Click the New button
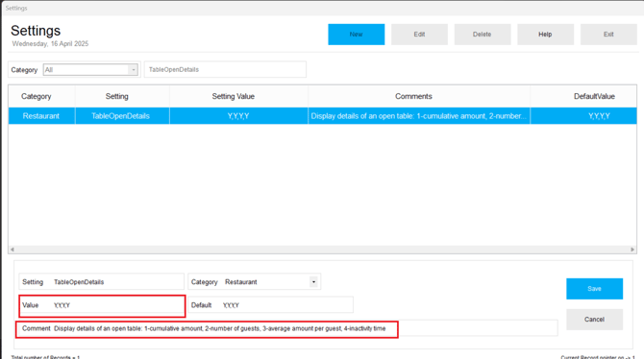Image resolution: width=644 pixels, height=359 pixels. pyautogui.click(x=356, y=35)
